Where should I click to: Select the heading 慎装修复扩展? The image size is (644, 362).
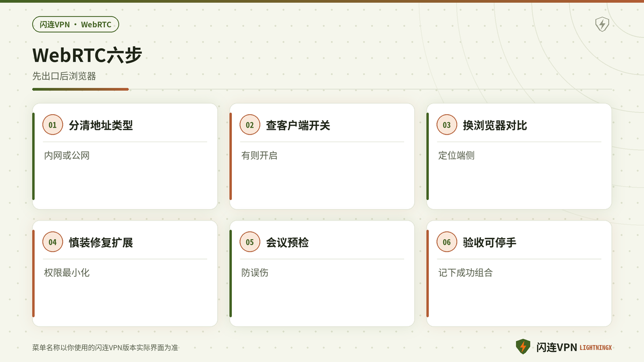point(101,242)
